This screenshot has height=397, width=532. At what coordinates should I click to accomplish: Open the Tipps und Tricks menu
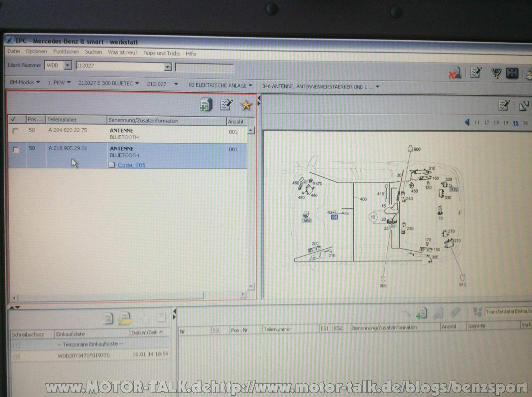click(161, 53)
